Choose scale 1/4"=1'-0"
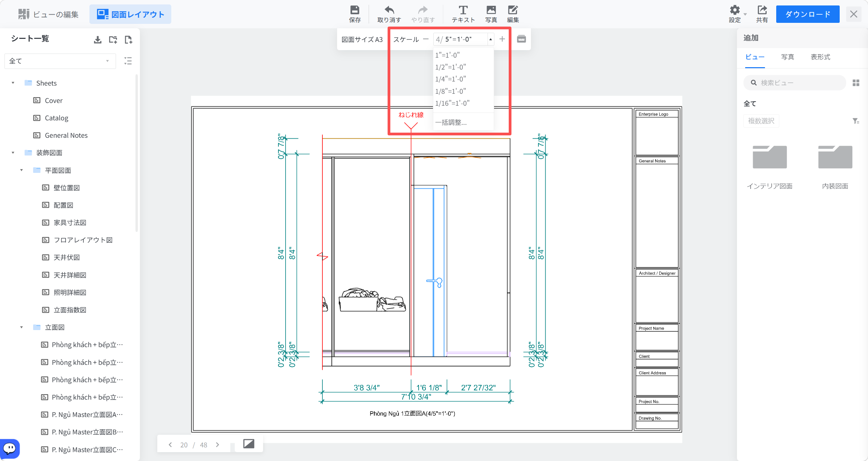 click(463, 79)
